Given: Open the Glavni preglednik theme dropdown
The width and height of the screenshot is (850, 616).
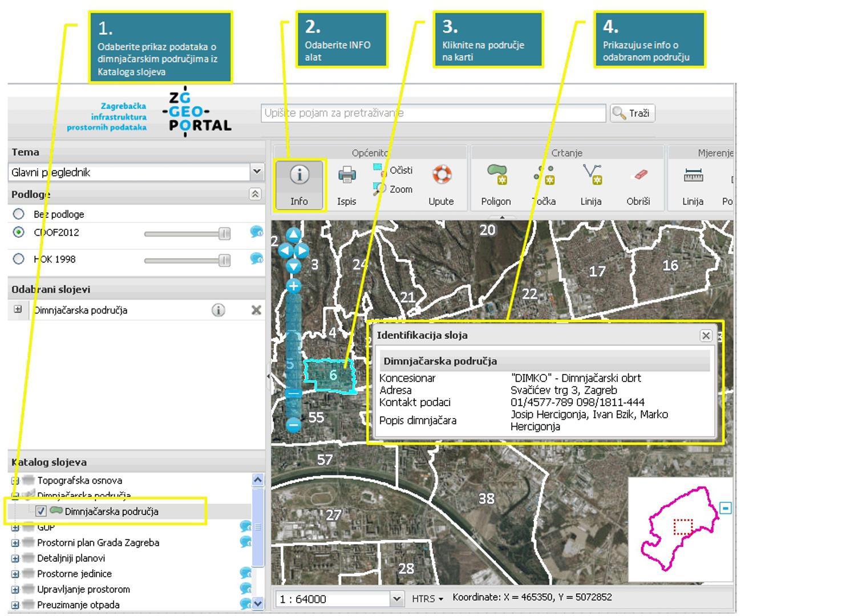Looking at the screenshot, I should point(257,172).
